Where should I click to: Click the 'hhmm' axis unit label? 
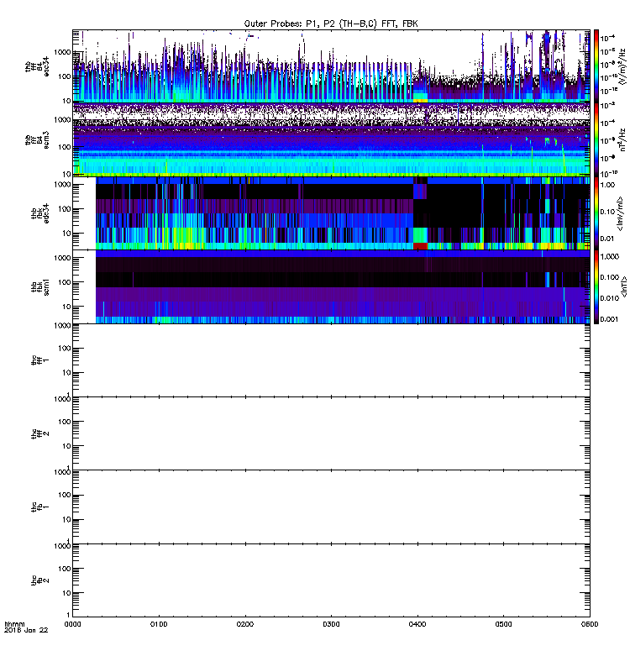(14, 624)
